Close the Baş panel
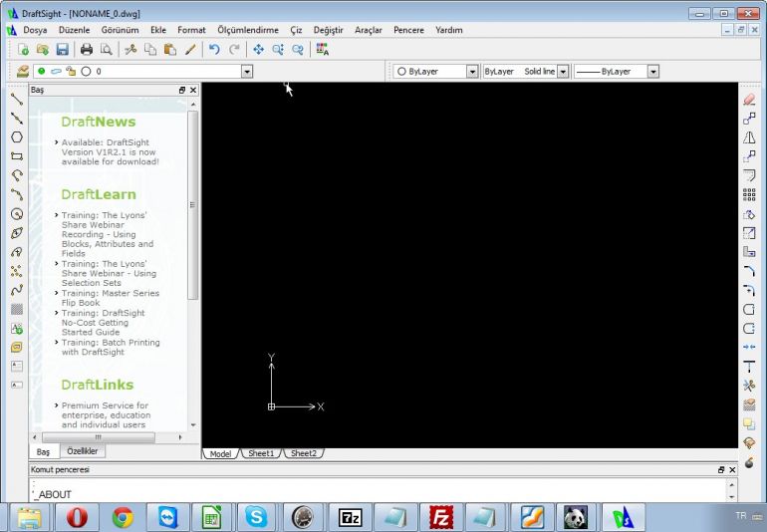 pyautogui.click(x=193, y=90)
